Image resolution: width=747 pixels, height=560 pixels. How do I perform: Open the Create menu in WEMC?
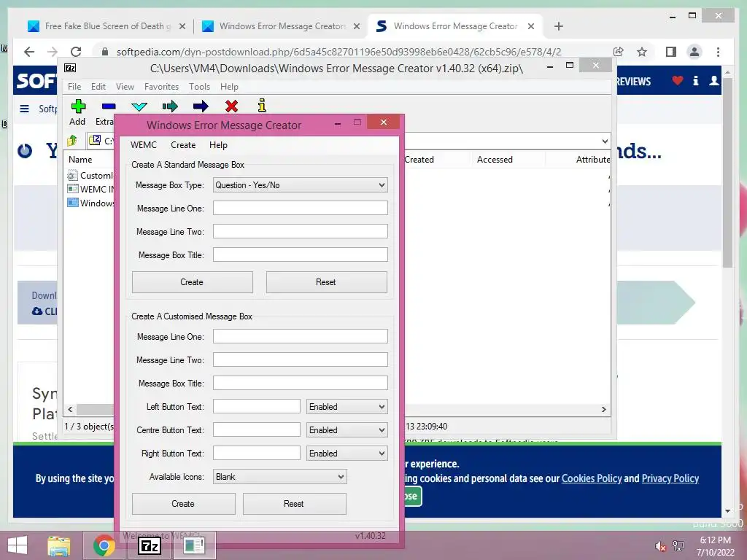[183, 145]
